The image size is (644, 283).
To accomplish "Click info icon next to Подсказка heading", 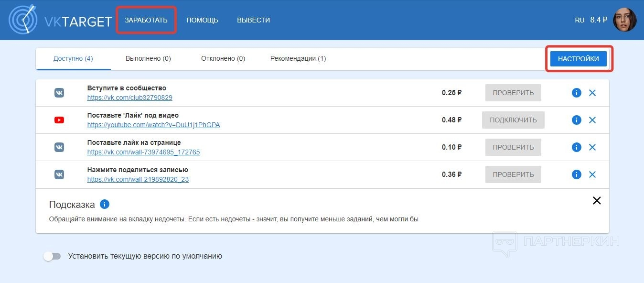I will [x=105, y=204].
